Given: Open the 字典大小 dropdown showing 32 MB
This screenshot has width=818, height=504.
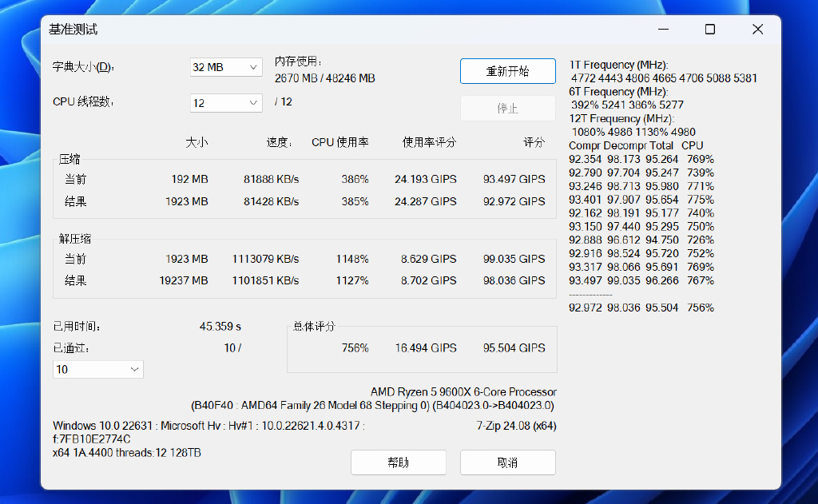Looking at the screenshot, I should coord(226,67).
